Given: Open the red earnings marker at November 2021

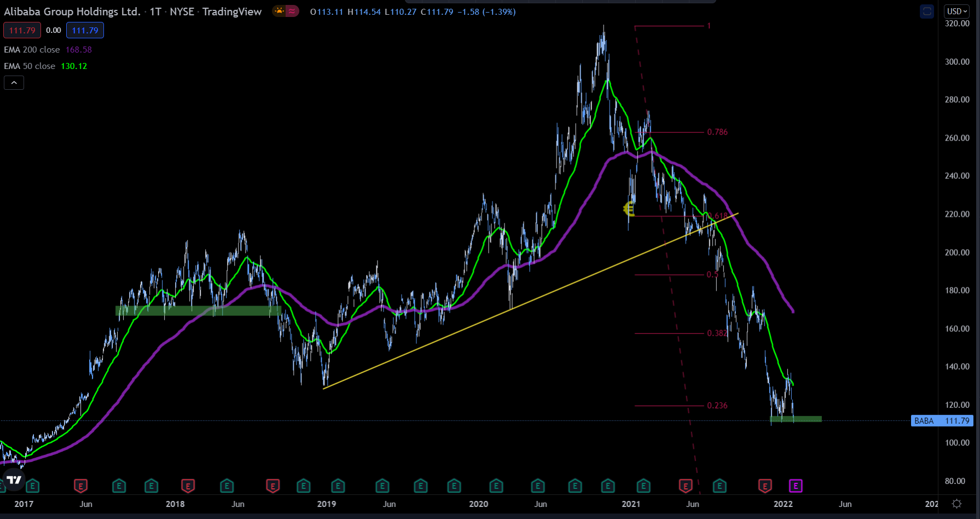Looking at the screenshot, I should click(764, 486).
